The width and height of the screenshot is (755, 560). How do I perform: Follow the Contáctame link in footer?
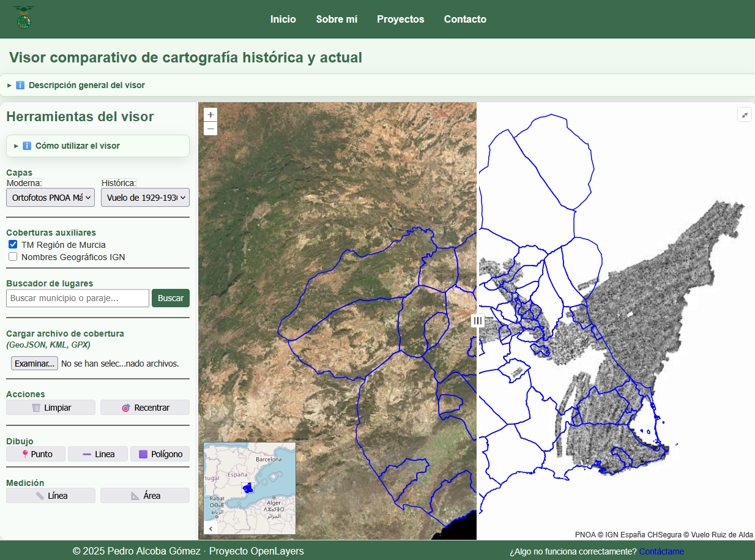tap(661, 551)
